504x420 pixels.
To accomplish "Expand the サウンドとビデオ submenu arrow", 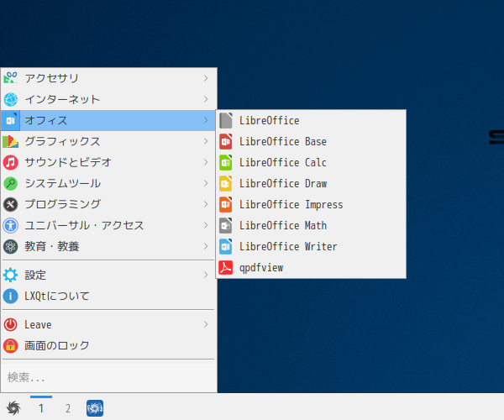I will (x=206, y=162).
